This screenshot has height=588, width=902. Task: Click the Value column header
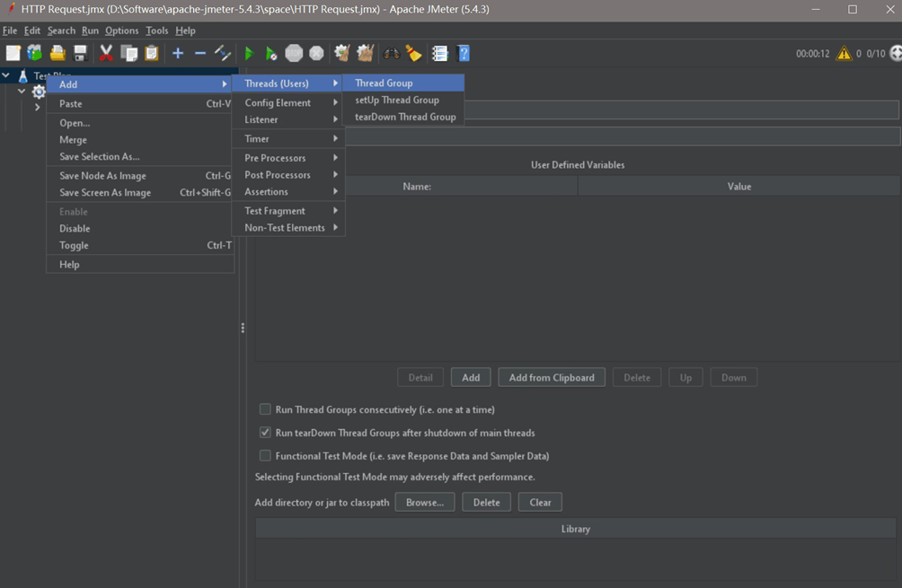[739, 186]
